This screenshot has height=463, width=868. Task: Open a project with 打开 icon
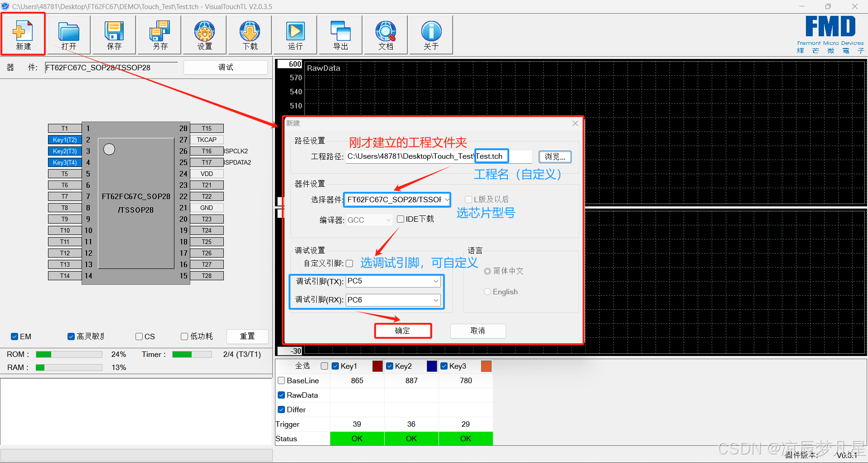(69, 34)
